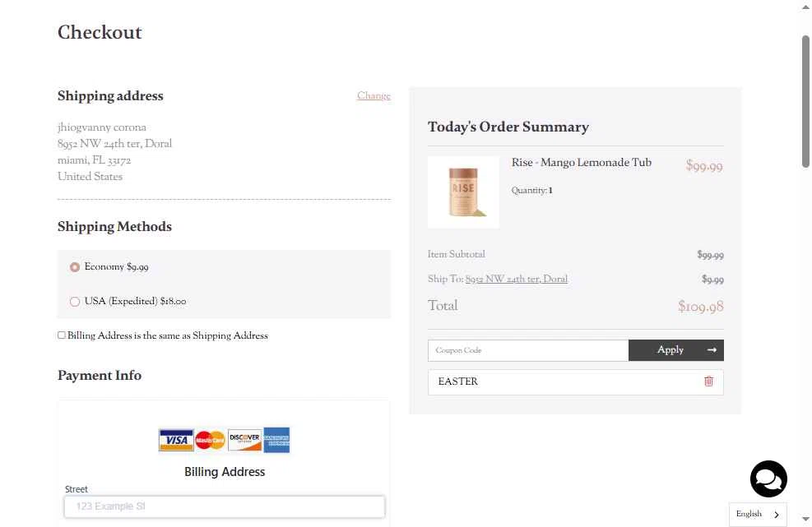This screenshot has height=527, width=812.
Task: Click the Discover card logo
Action: point(244,440)
